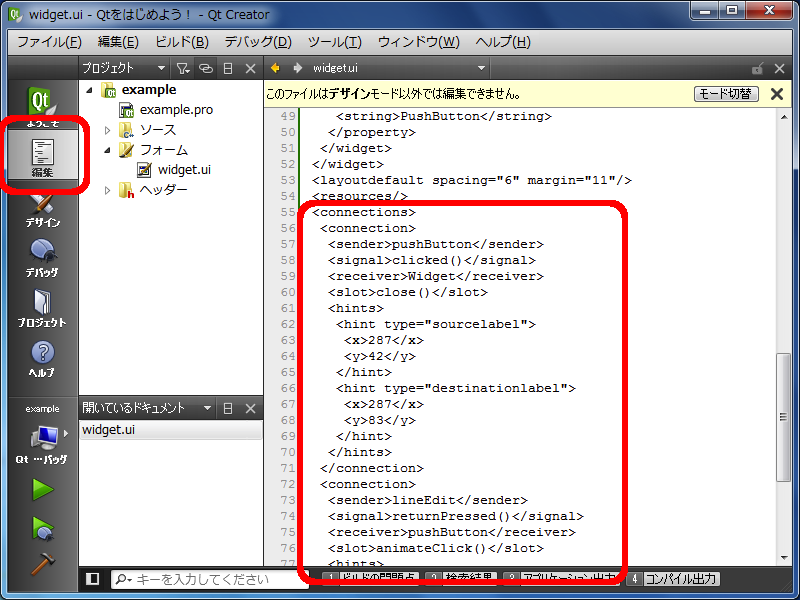
Task: Toggle synchronize with editor link icon
Action: point(205,68)
